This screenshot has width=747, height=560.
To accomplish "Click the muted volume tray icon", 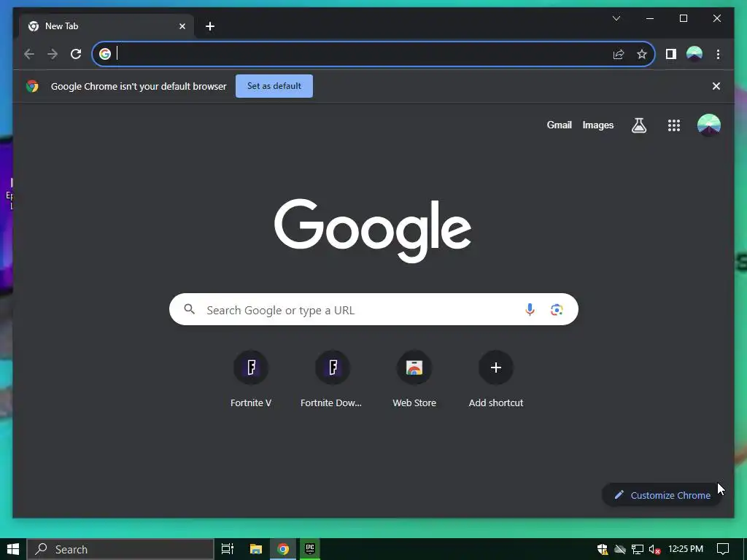I will tap(654, 549).
